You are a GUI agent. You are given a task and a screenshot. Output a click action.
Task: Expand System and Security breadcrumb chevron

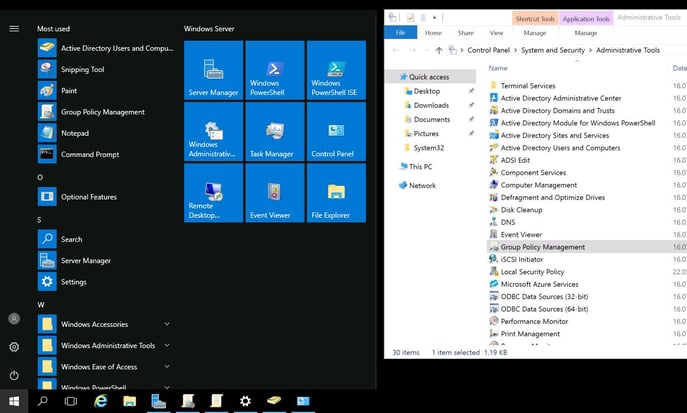point(590,50)
